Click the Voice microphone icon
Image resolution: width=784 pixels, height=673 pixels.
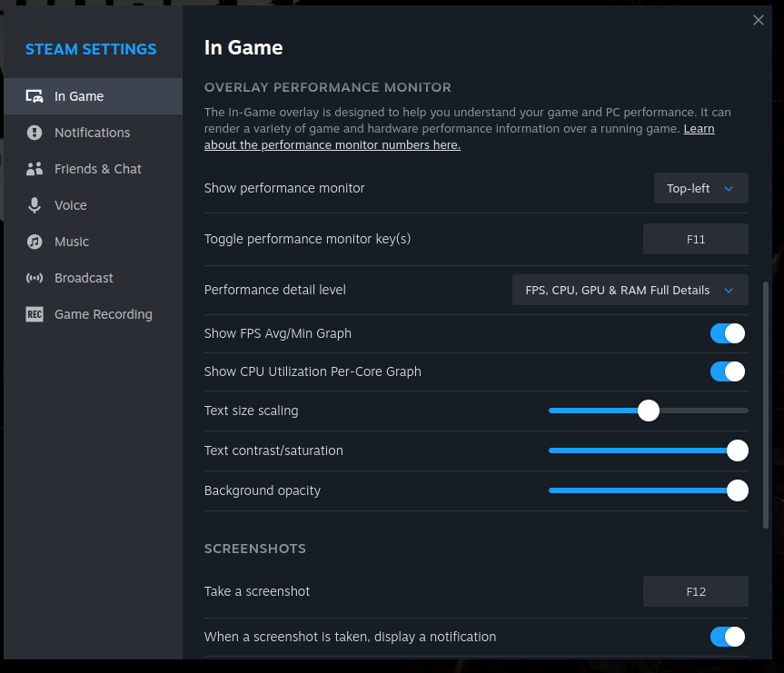35,205
